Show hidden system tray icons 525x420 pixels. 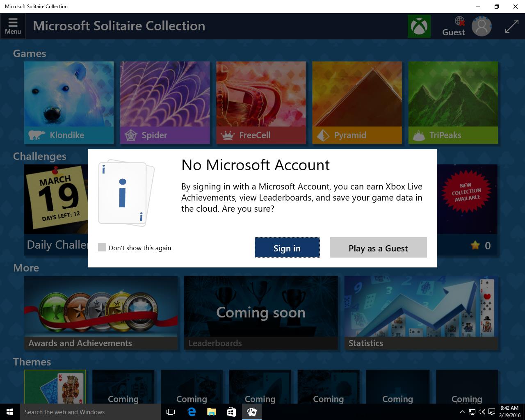[x=462, y=412]
